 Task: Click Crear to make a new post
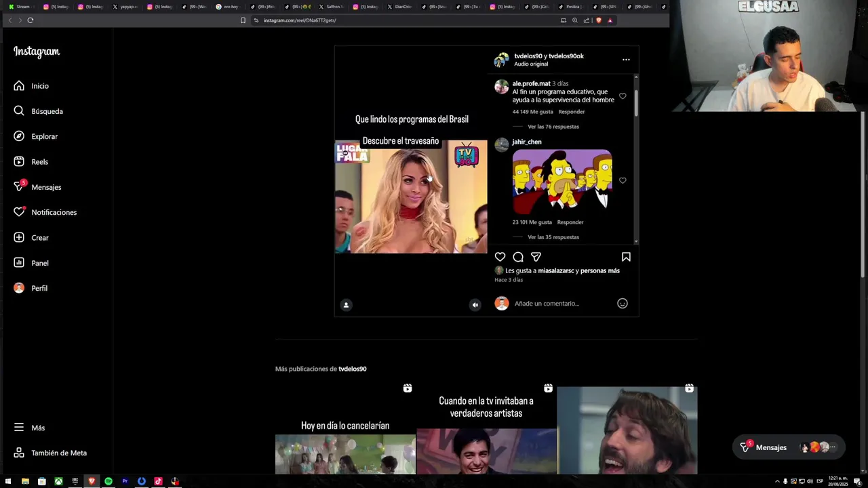click(x=31, y=238)
